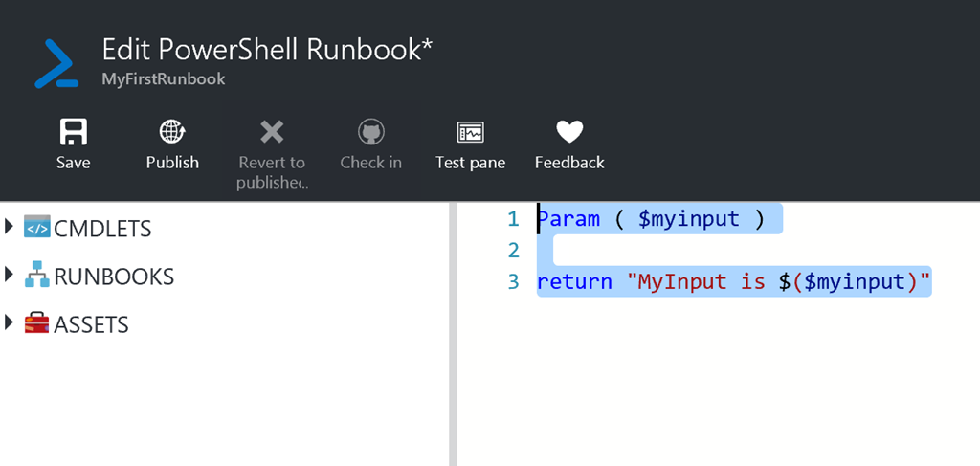This screenshot has width=980, height=466.
Task: Click the Test pane label
Action: click(471, 163)
